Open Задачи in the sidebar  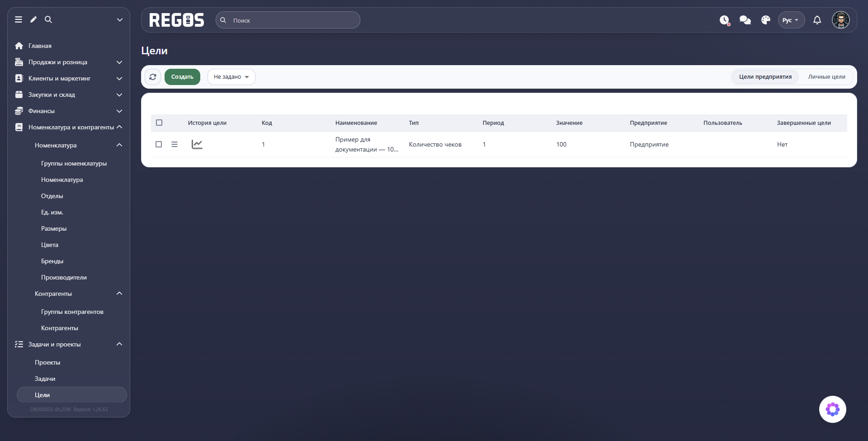pyautogui.click(x=45, y=379)
